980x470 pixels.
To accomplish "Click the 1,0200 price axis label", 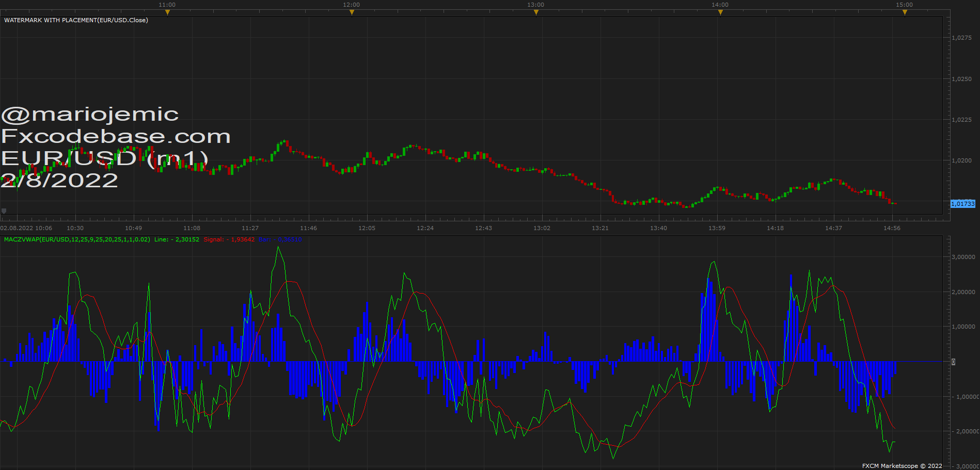I will point(962,160).
